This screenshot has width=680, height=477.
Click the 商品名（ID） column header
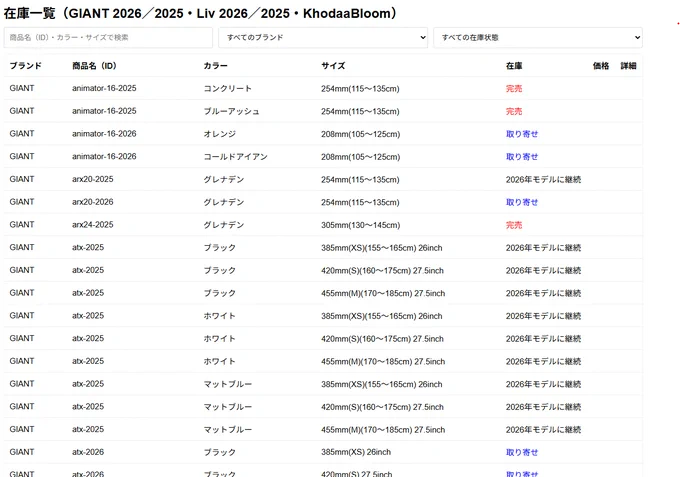[x=94, y=66]
